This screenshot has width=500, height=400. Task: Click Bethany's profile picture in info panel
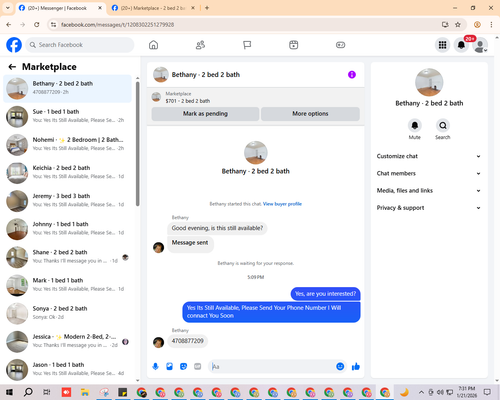pyautogui.click(x=429, y=82)
